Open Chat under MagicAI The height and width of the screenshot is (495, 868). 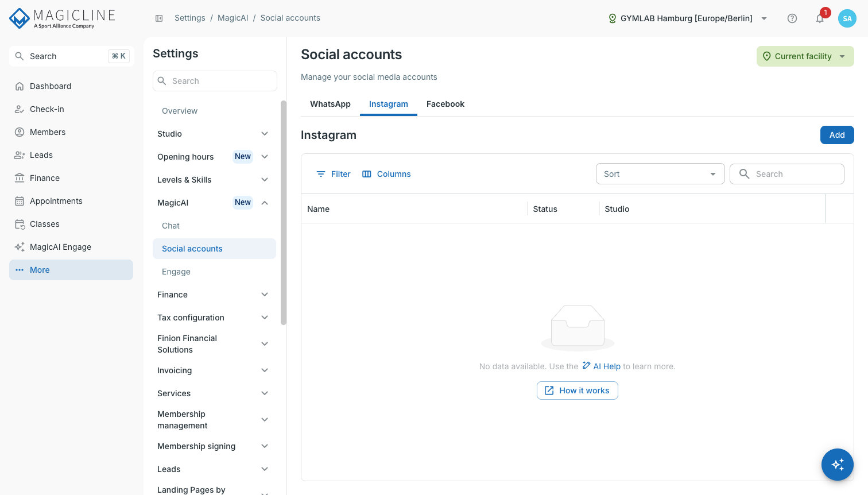coord(214,226)
